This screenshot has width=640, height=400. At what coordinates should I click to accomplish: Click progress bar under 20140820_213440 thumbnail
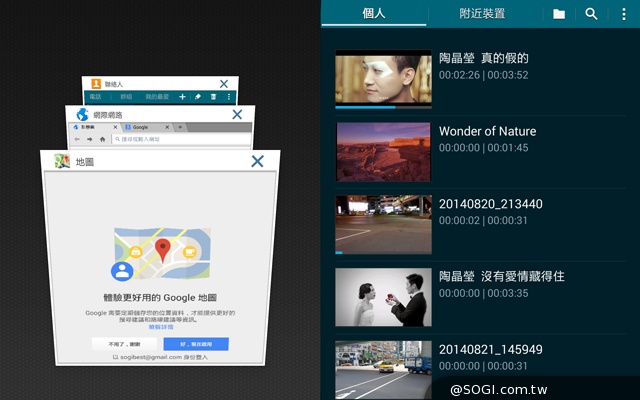click(x=383, y=253)
